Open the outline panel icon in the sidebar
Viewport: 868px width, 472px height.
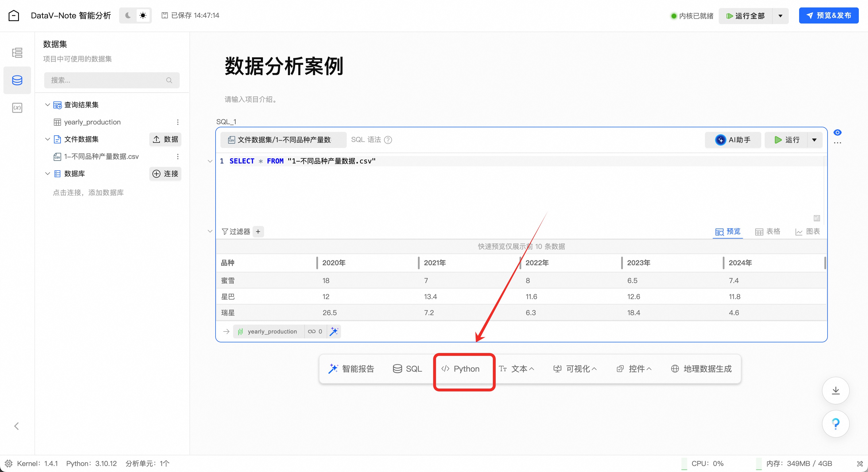(17, 53)
